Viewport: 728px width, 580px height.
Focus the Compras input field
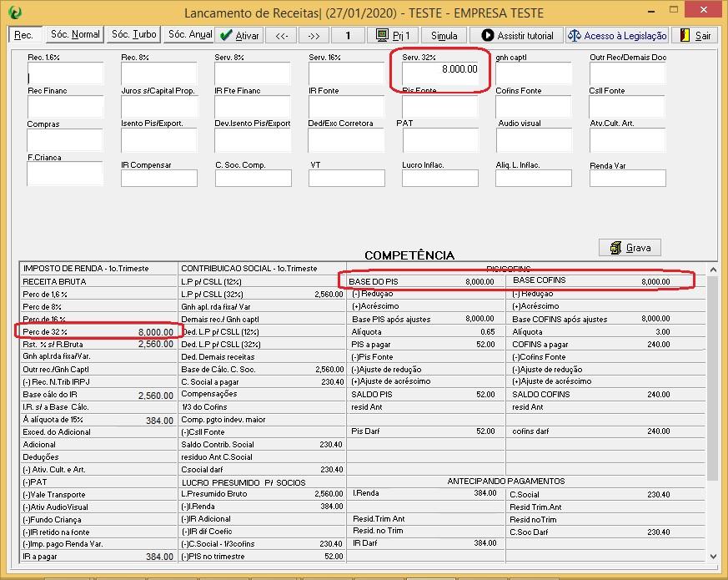coord(65,140)
